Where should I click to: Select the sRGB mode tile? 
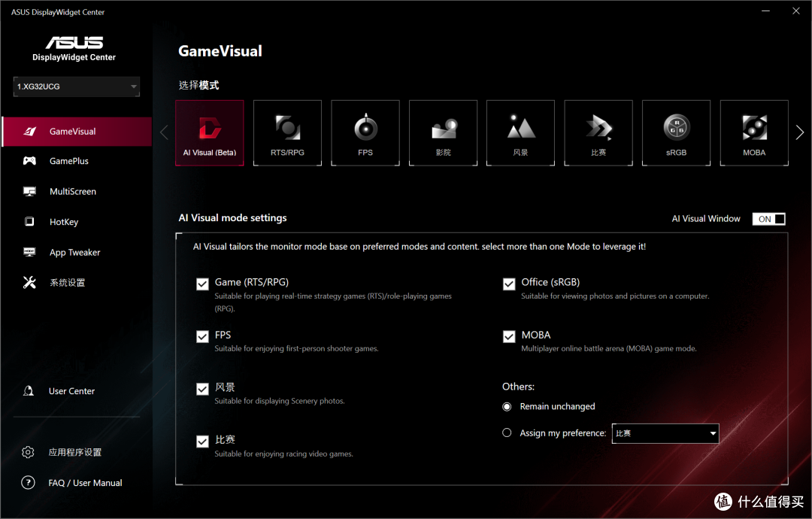[677, 133]
